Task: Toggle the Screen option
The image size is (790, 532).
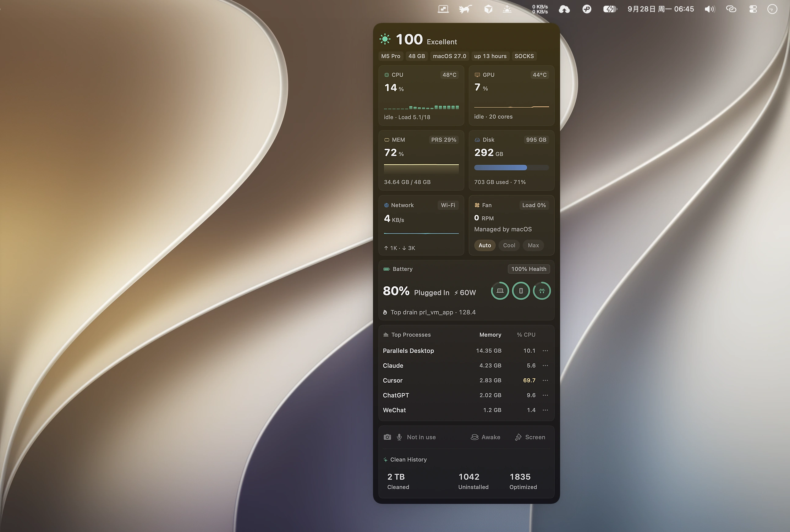Action: click(530, 437)
